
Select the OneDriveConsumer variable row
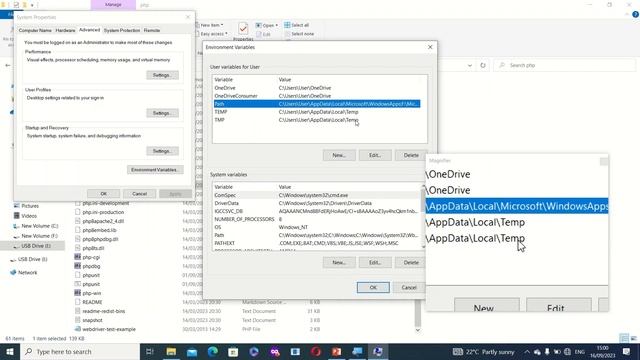tap(317, 96)
